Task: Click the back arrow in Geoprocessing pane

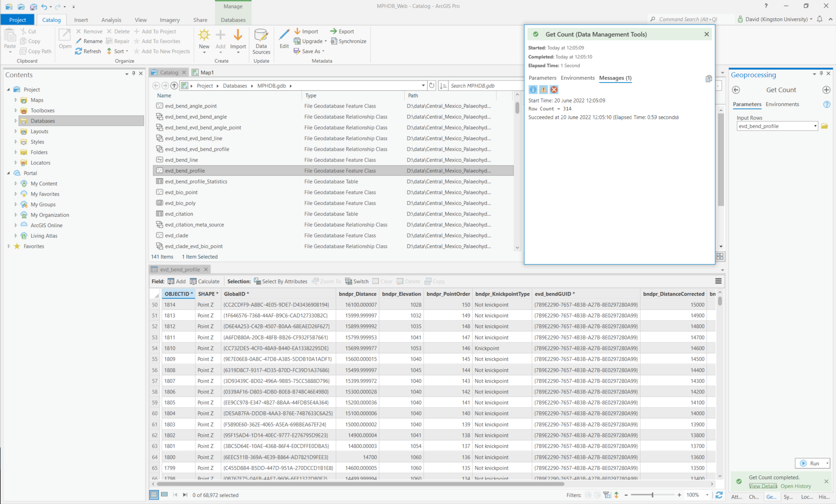Action: 736,90
